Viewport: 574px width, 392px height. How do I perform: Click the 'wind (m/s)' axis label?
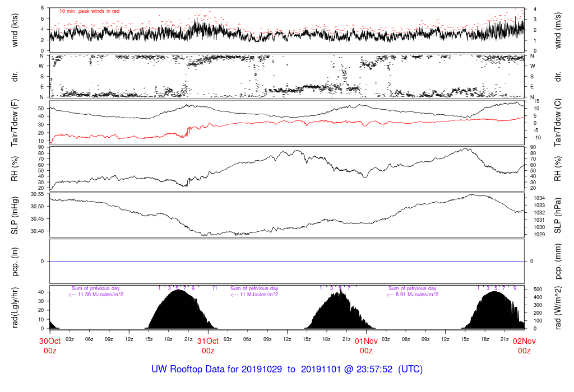(x=558, y=30)
